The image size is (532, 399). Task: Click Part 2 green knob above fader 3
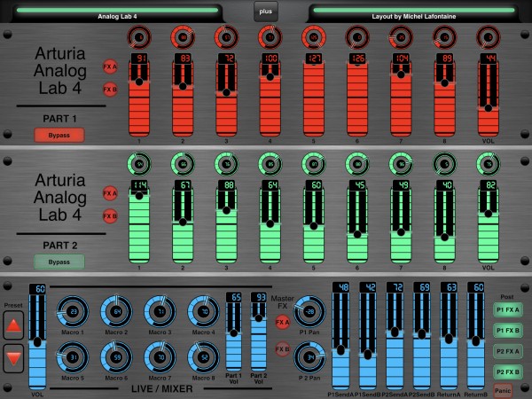(226, 164)
